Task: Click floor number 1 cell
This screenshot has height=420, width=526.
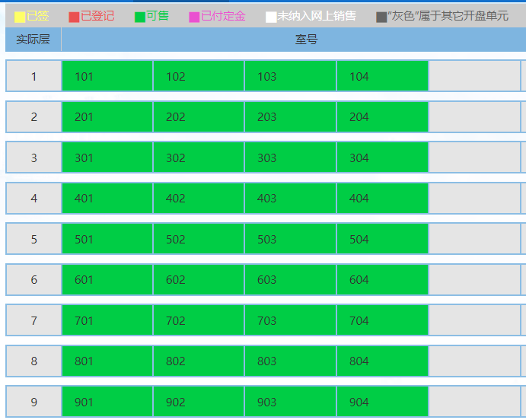Action: click(34, 76)
